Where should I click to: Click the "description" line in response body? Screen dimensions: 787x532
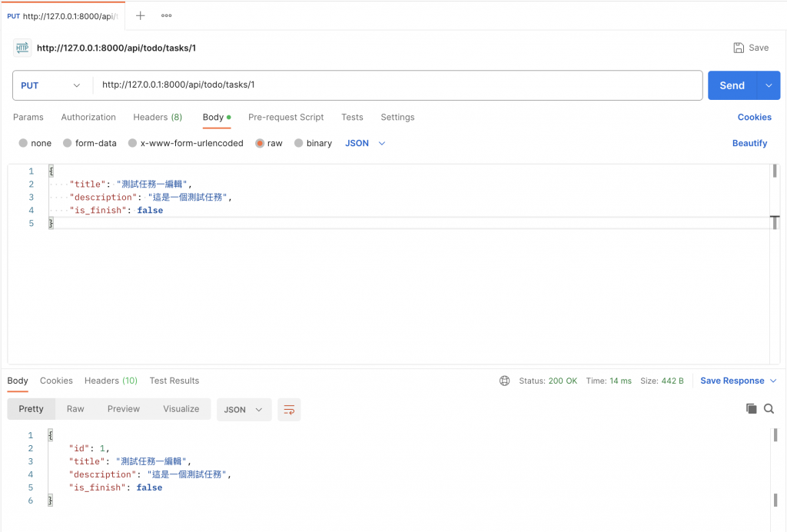(150, 474)
